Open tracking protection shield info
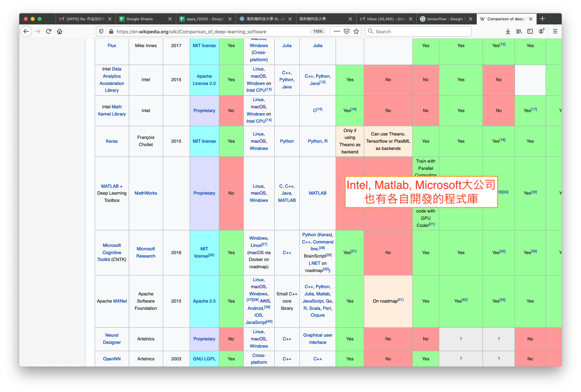 click(101, 31)
